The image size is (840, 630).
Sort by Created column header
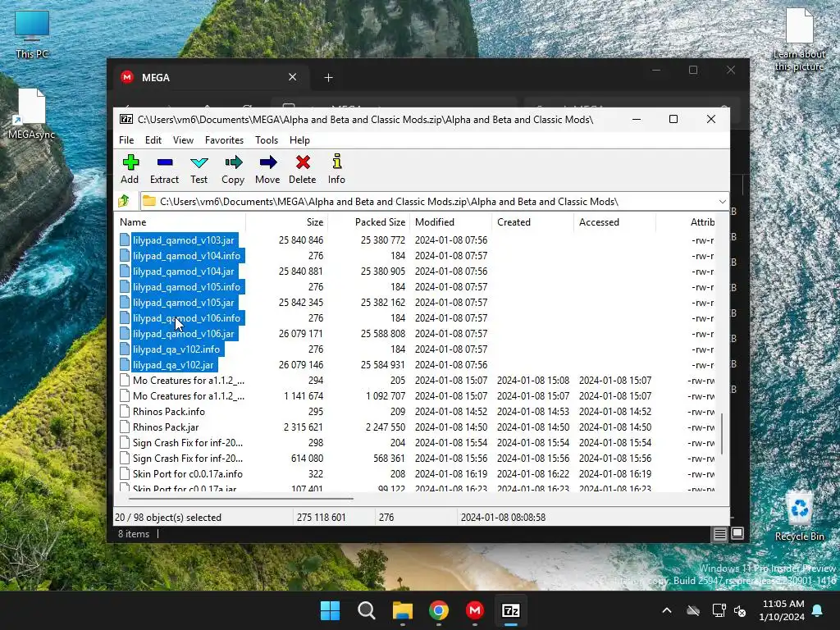[x=532, y=221]
